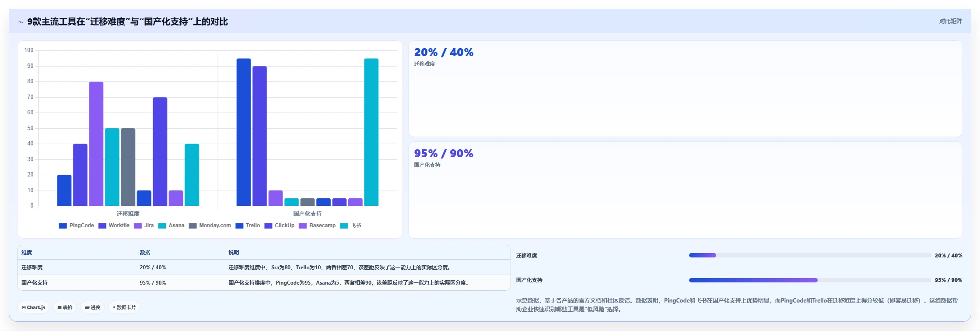Click the PingCode bar at 95 in 国产化支持
Screen dimensions: 980x331
[244, 132]
